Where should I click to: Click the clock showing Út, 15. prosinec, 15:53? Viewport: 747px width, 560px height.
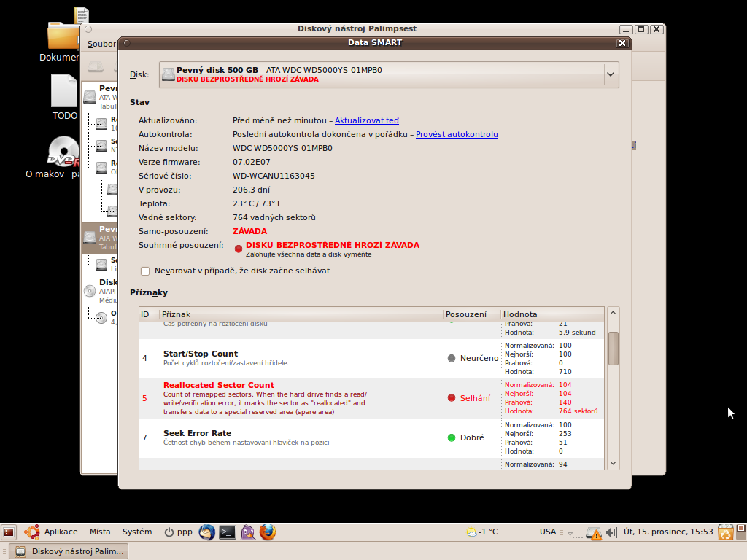pos(668,532)
